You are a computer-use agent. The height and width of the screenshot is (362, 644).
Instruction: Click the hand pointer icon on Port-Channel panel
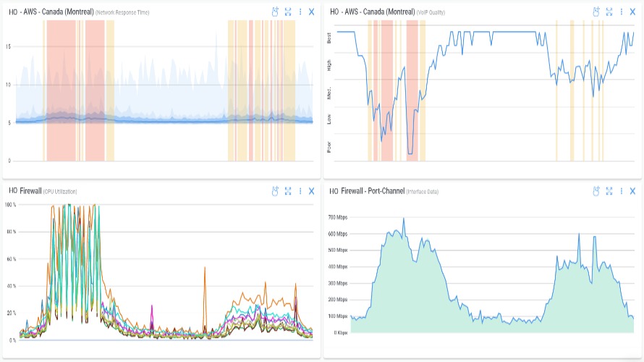click(x=596, y=191)
